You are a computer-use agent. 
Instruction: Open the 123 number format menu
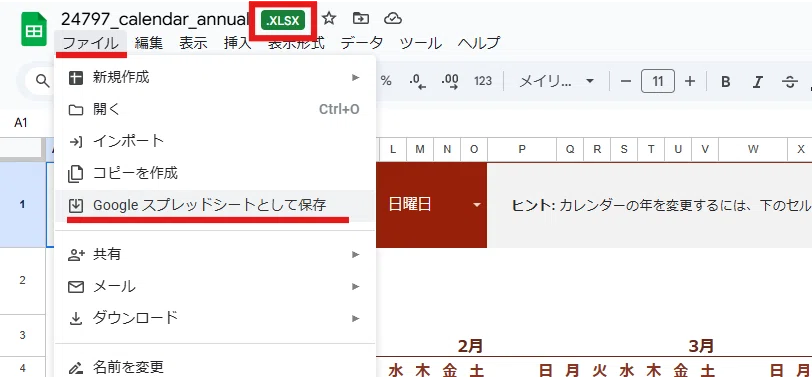coord(483,81)
